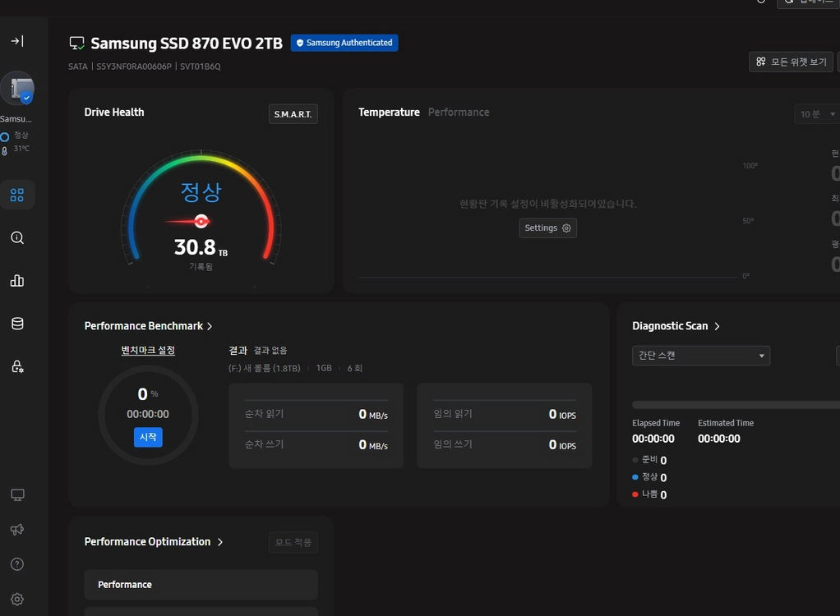Expand the Performance Optimization chevron
This screenshot has width=840, height=616.
[220, 542]
